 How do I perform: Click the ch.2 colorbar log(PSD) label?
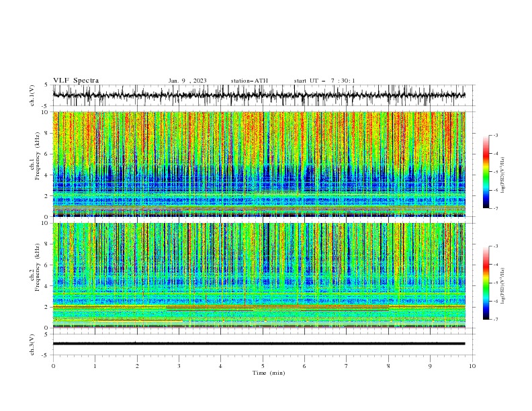coord(502,286)
